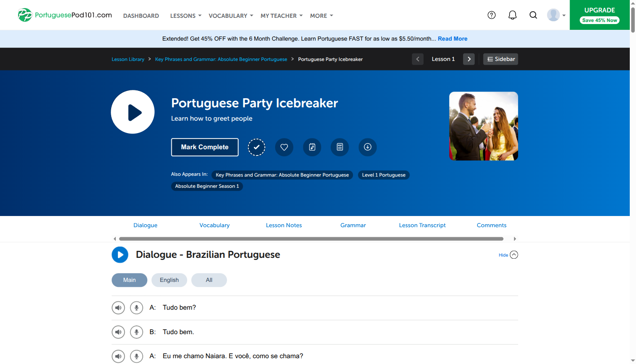This screenshot has width=636, height=364.
Task: Open Key Phrases and Grammar series tag
Action: pos(282,175)
